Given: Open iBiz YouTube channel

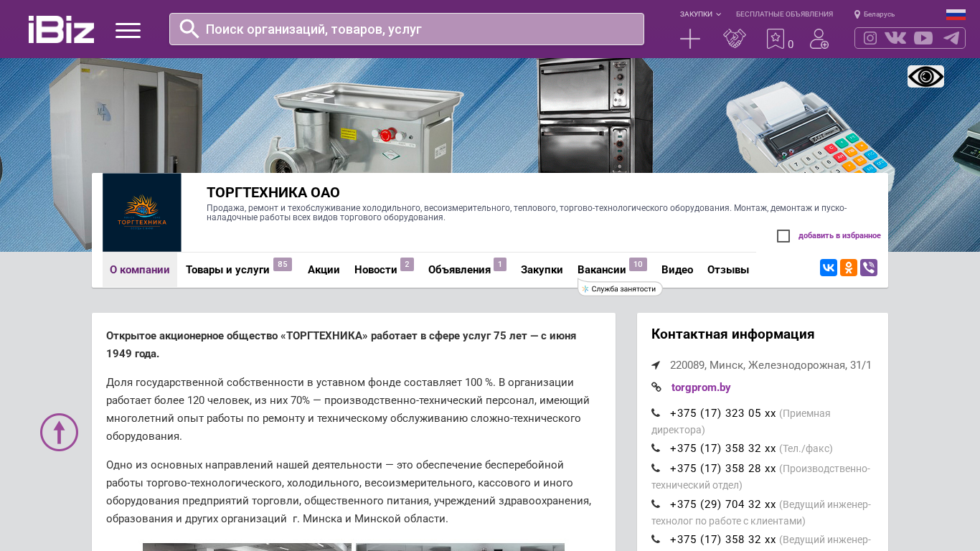Looking at the screenshot, I should pyautogui.click(x=923, y=38).
